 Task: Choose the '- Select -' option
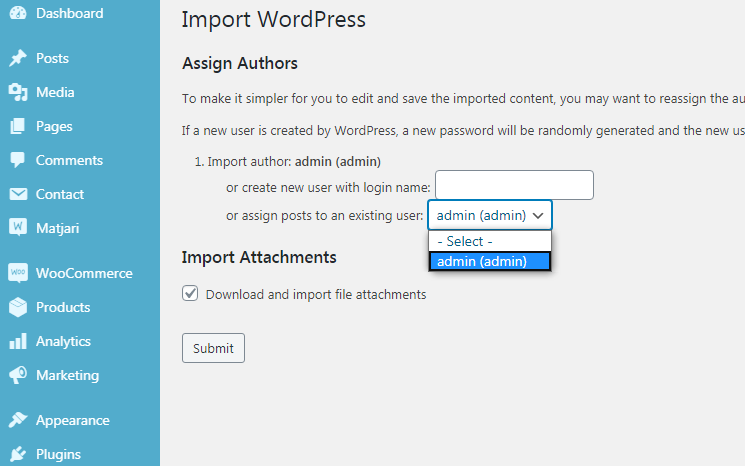point(490,241)
